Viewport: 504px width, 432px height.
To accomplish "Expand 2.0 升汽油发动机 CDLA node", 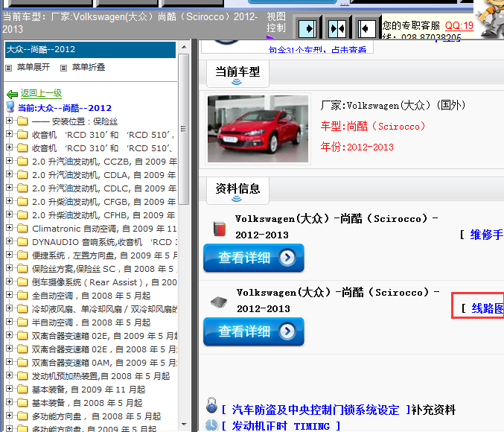I will 10,174.
